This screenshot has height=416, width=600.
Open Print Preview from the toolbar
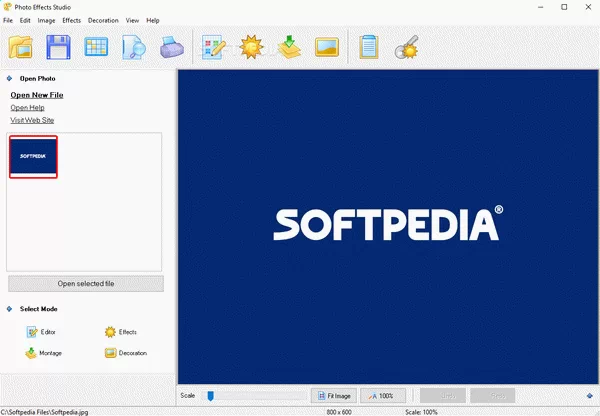point(134,47)
